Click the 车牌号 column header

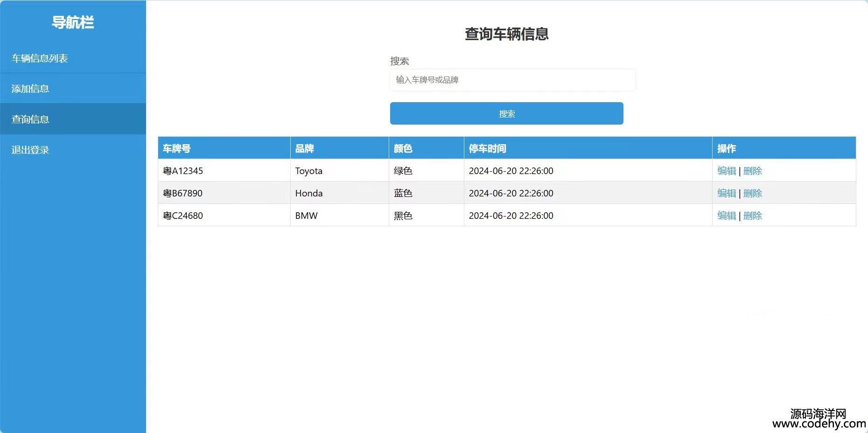pos(177,148)
